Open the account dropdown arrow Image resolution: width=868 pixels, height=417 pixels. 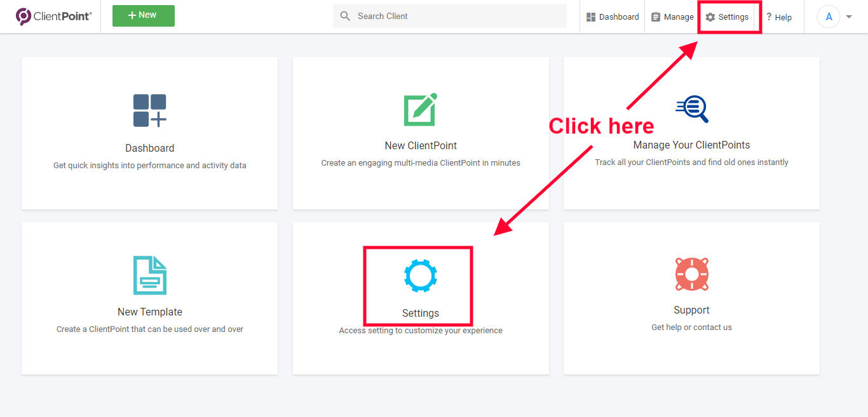pyautogui.click(x=848, y=17)
